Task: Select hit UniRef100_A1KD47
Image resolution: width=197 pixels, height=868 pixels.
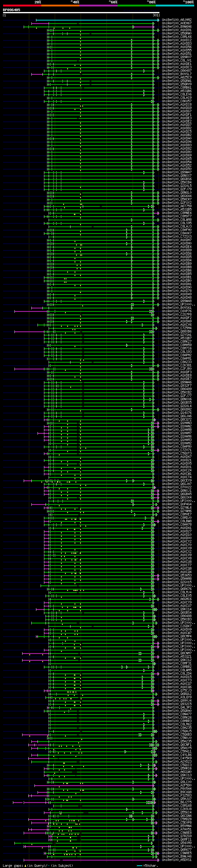Action: click(x=177, y=457)
